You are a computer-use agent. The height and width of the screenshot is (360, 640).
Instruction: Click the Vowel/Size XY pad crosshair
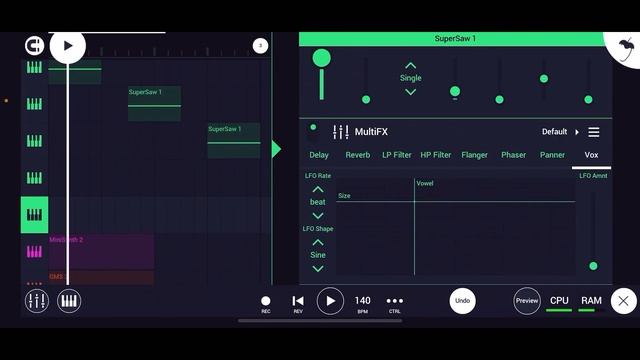tap(414, 202)
